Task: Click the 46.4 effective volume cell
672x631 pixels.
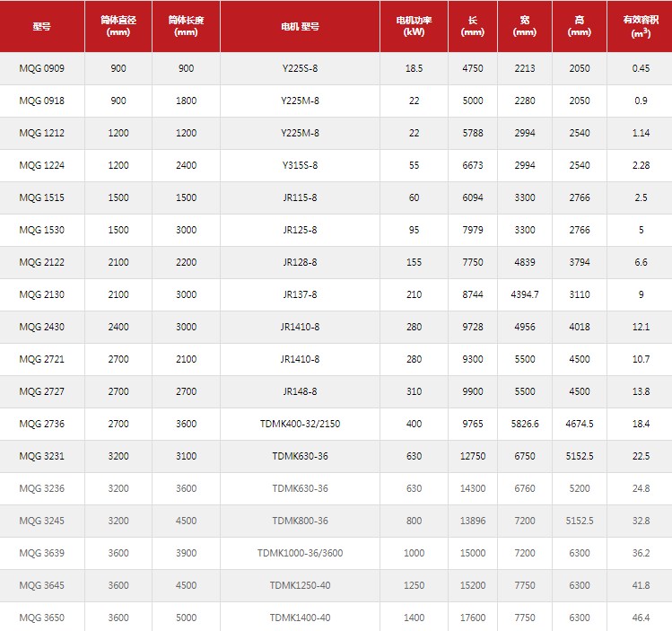Action: tap(641, 618)
